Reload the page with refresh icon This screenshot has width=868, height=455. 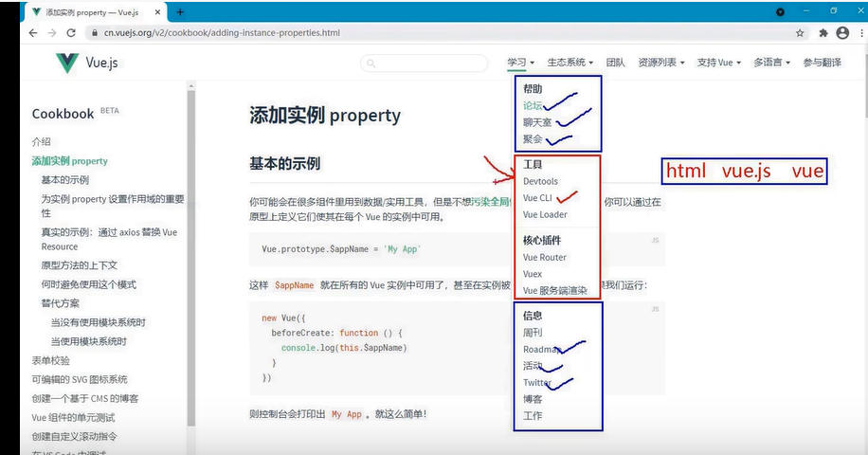pyautogui.click(x=71, y=32)
